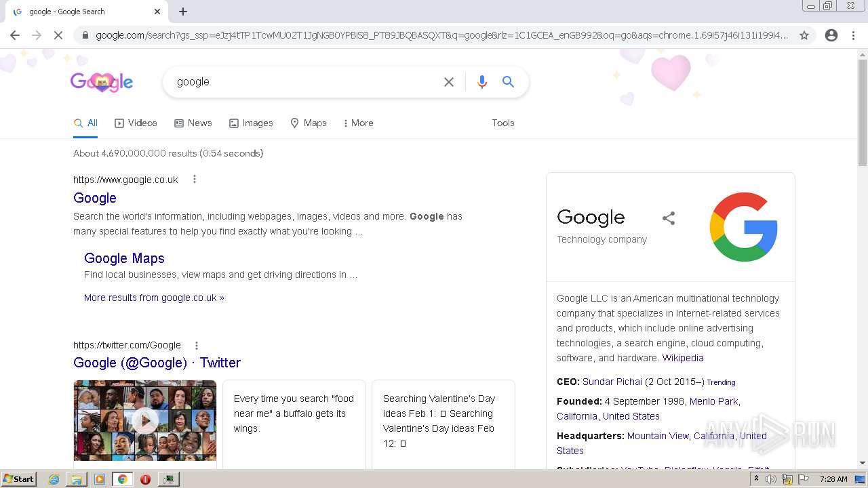Image resolution: width=868 pixels, height=488 pixels.
Task: Click the https://www.google.co.uk result URL
Action: click(125, 180)
